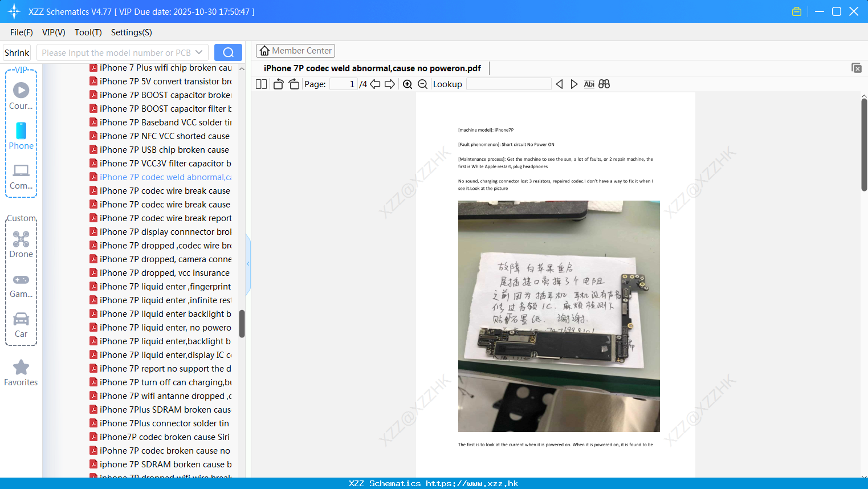Open iPhone 7P report no support file
Image resolution: width=868 pixels, height=489 pixels.
(x=161, y=369)
